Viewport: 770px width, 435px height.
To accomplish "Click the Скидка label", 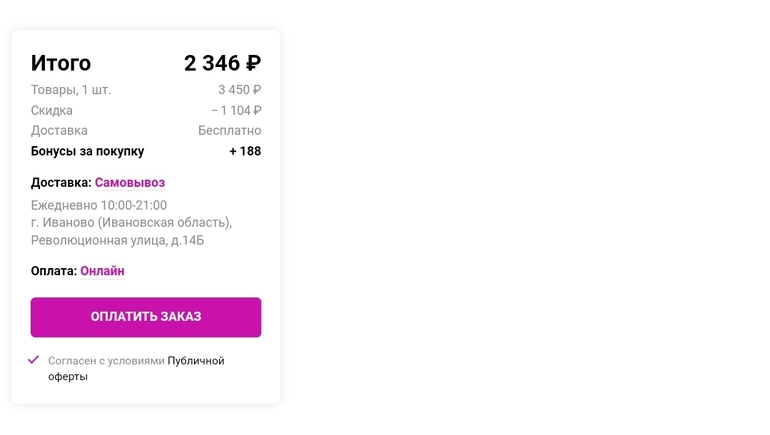I will tap(52, 111).
